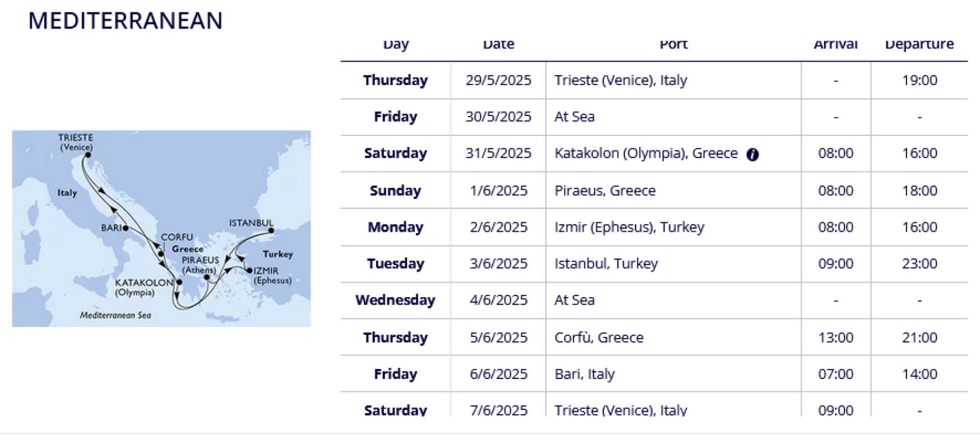
Task: Select the Date column header
Action: pyautogui.click(x=498, y=44)
